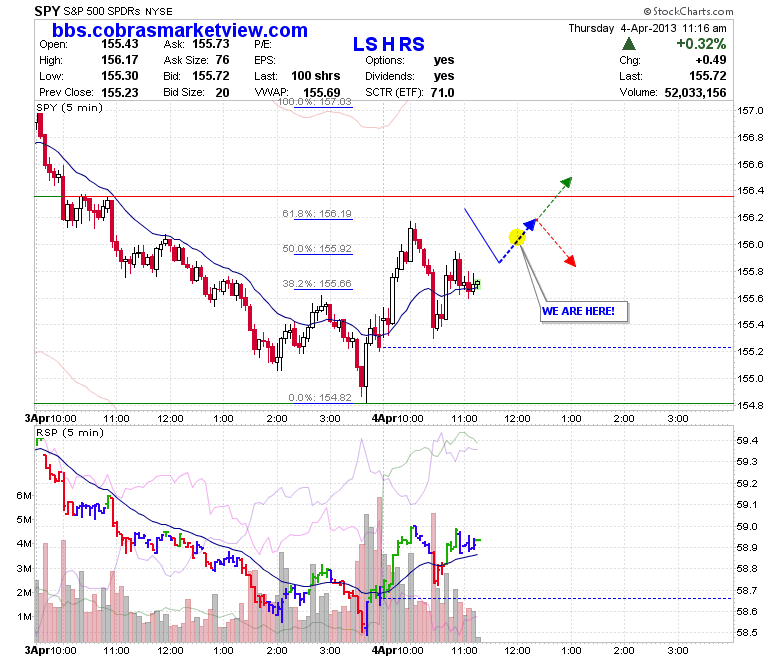Click the Ask Size value 76
Image resolution: width=780 pixels, height=659 pixels.
click(x=222, y=60)
